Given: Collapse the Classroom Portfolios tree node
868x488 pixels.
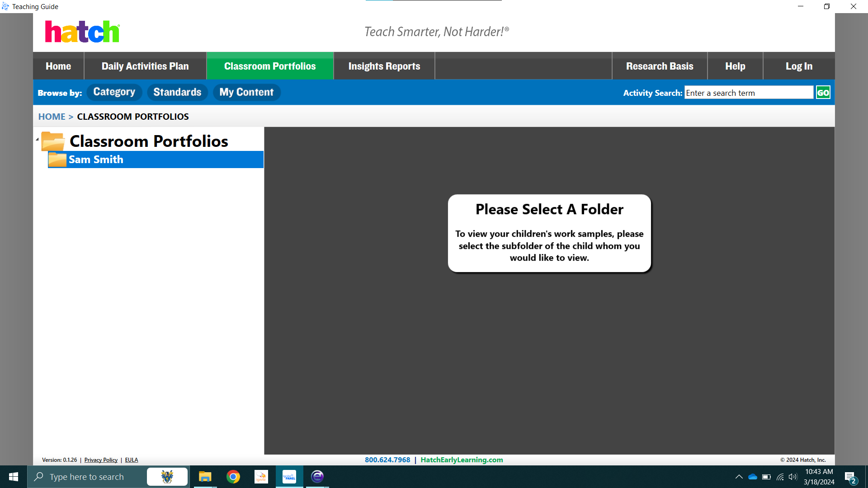Looking at the screenshot, I should [x=37, y=140].
